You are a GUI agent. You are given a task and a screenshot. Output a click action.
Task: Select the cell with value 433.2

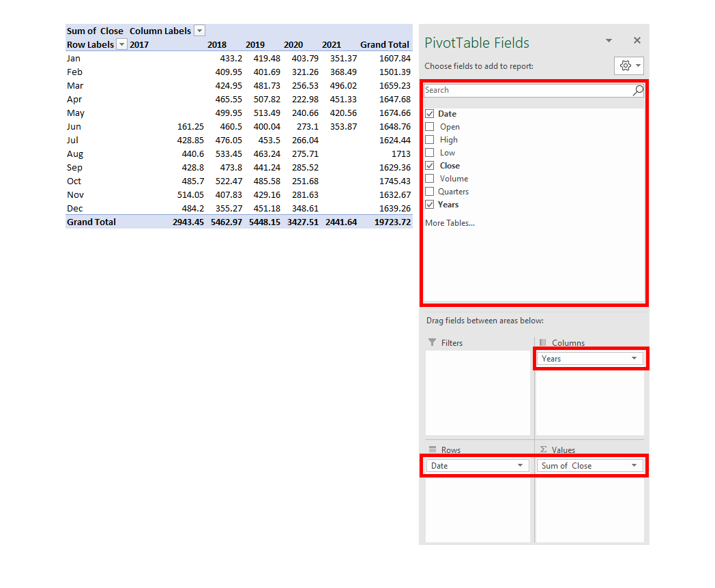tap(231, 59)
